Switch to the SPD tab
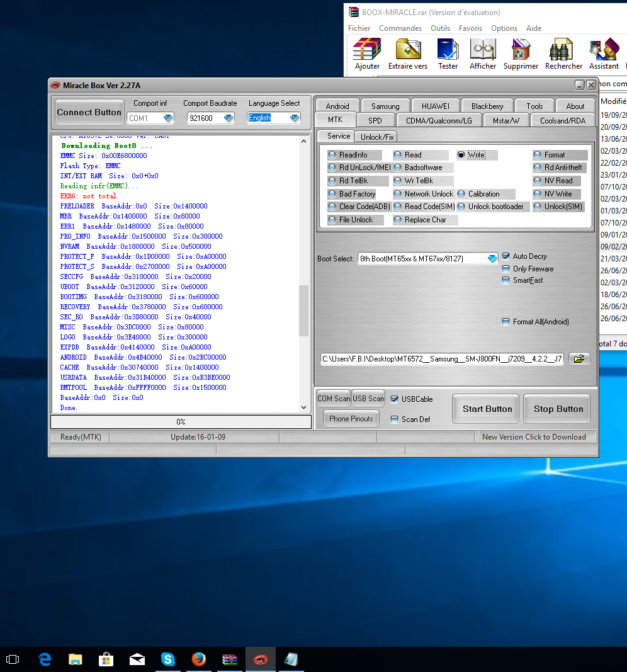This screenshot has height=672, width=627. tap(375, 120)
